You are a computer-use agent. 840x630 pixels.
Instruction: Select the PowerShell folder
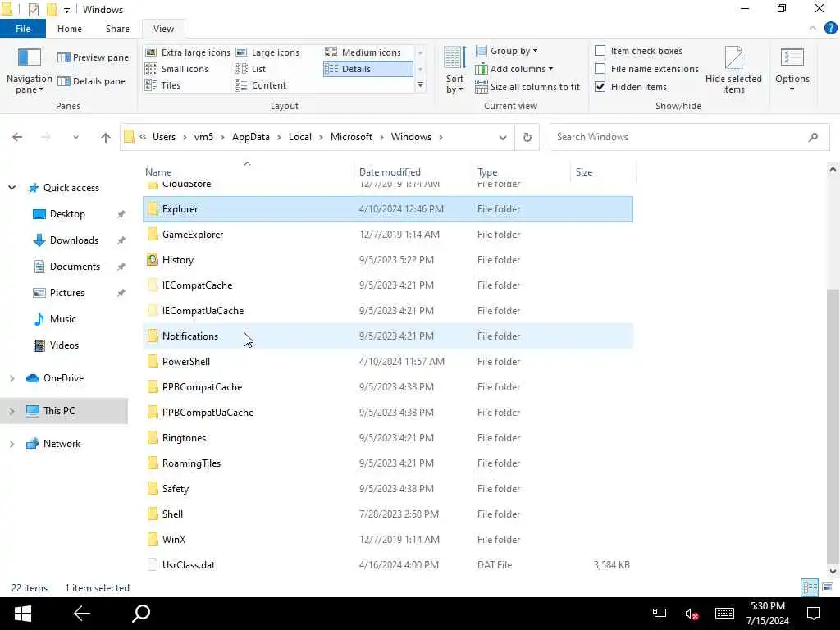[388, 362]
